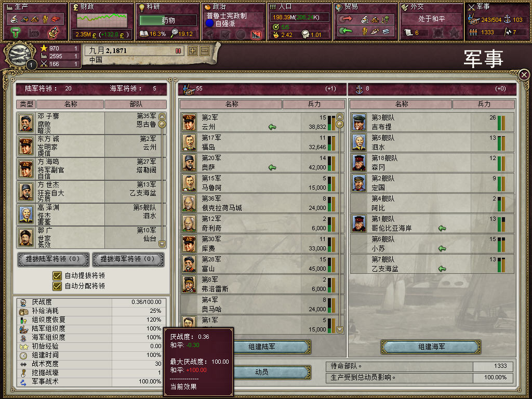This screenshot has width=532, height=399.
Task: Click 提拔陆军将领 button
Action: pyautogui.click(x=54, y=259)
